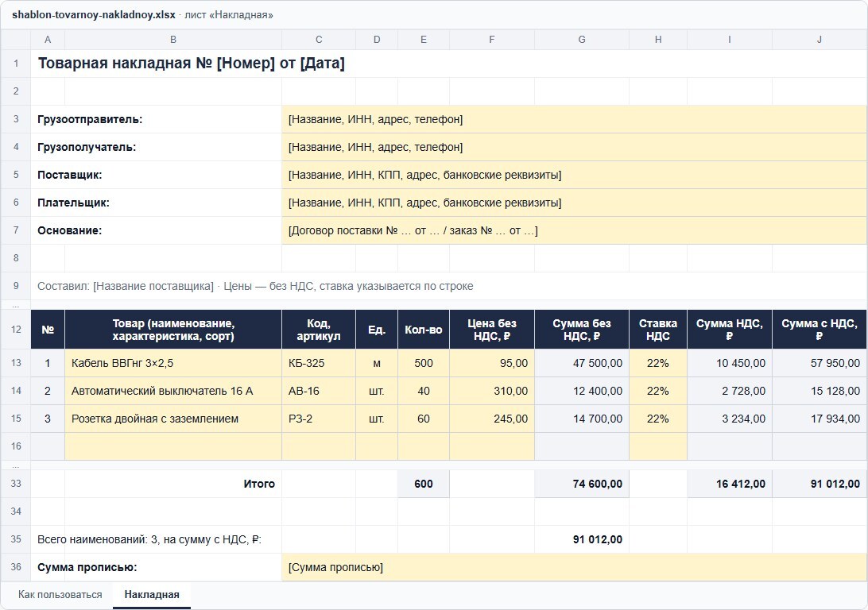Switch to the «Как пользоваться» sheet tab
The height and width of the screenshot is (610, 868).
pyautogui.click(x=60, y=595)
